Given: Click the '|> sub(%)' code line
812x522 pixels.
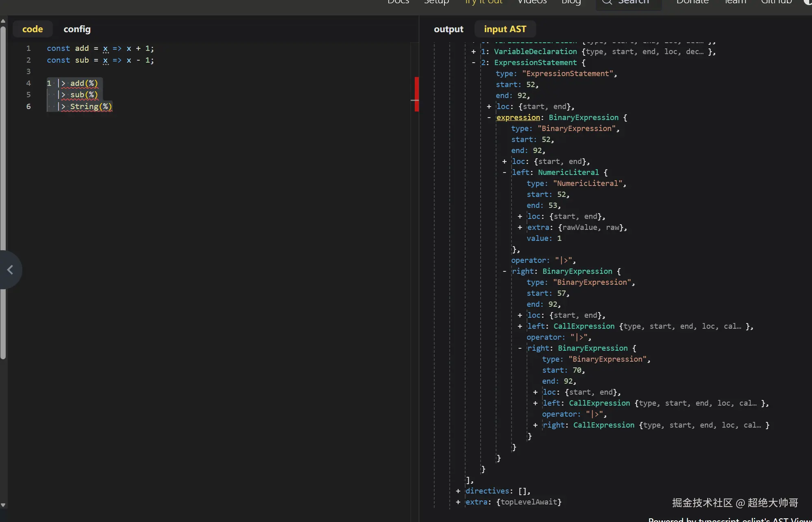Looking at the screenshot, I should (x=78, y=95).
